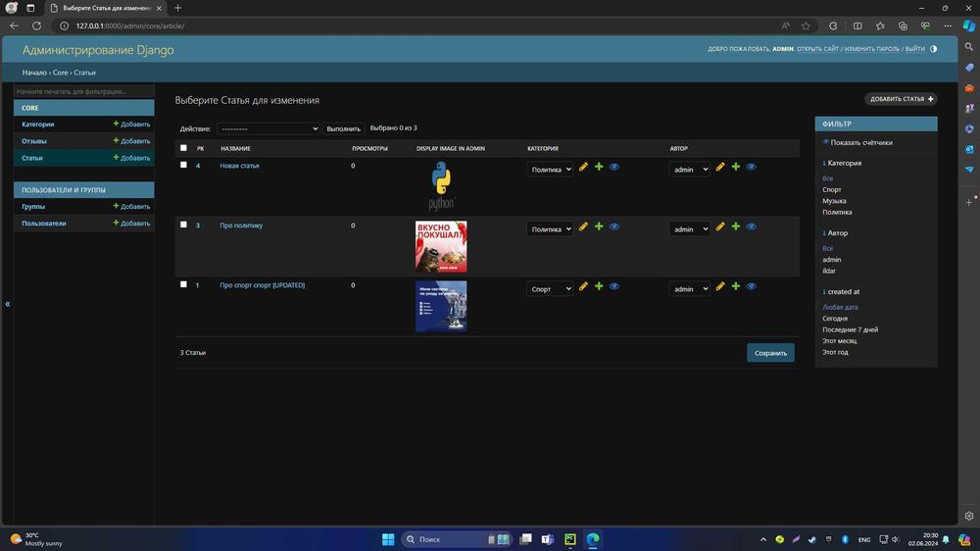Click green plus icon beside Про спорт author
Viewport: 980px width, 551px height.
pos(736,286)
